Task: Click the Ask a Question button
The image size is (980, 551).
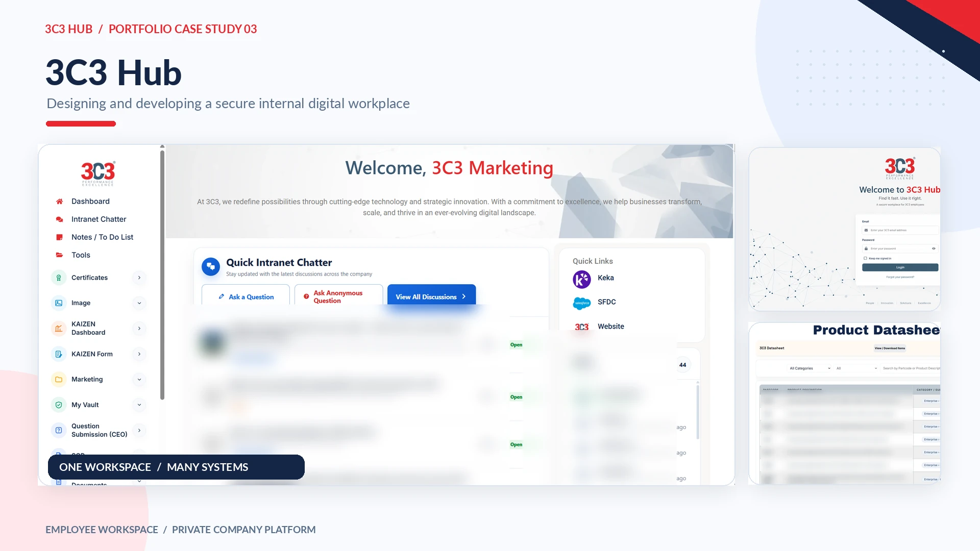Action: click(246, 295)
